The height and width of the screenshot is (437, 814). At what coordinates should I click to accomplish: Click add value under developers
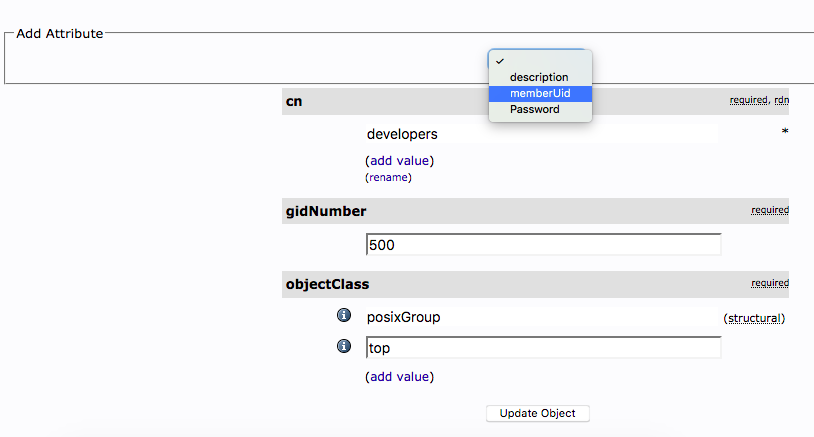pyautogui.click(x=400, y=160)
